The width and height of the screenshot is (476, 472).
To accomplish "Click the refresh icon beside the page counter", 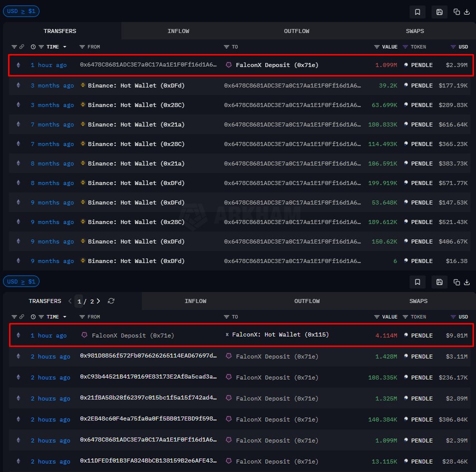I will 111,301.
